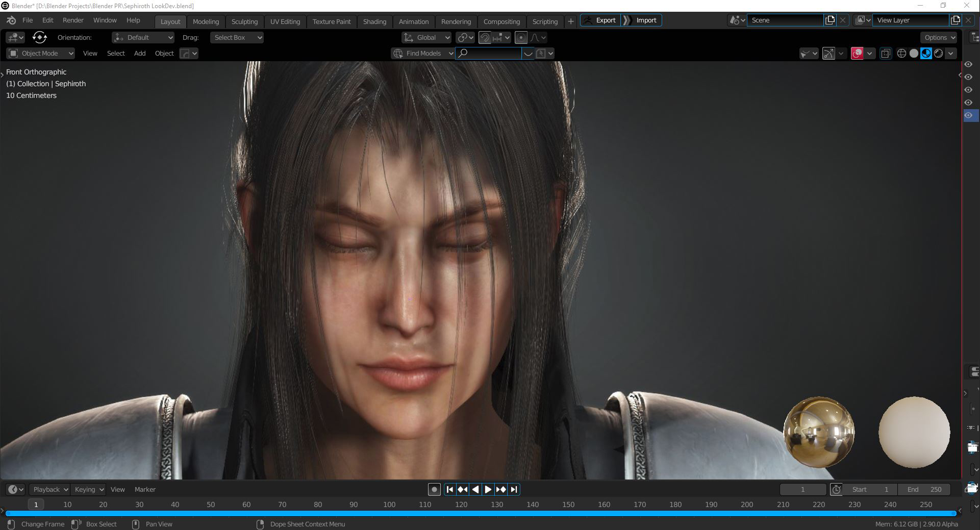Image resolution: width=980 pixels, height=530 pixels.
Task: Open the Object Mode dropdown
Action: 41,53
